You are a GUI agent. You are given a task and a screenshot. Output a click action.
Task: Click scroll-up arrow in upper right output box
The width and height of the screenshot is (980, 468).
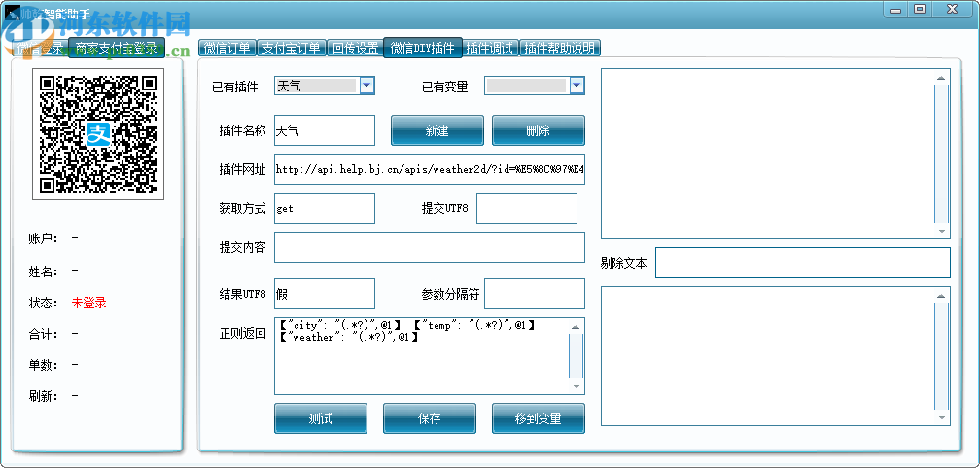pyautogui.click(x=942, y=77)
